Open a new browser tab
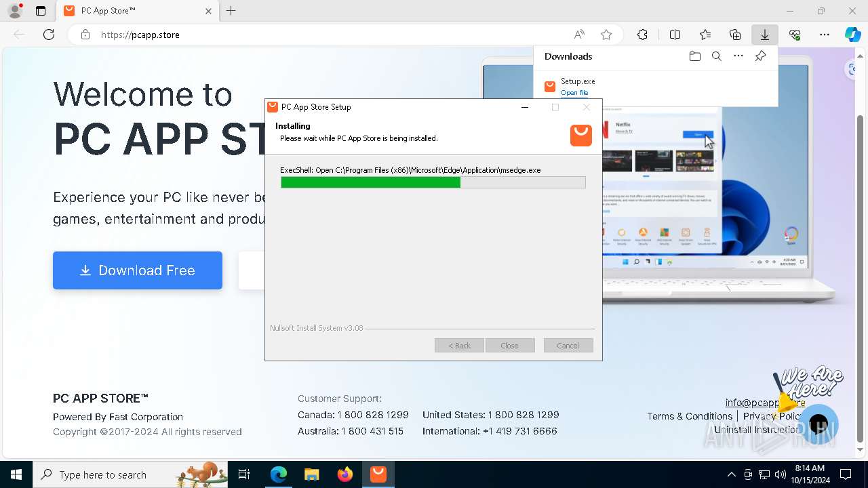This screenshot has width=868, height=488. tap(231, 11)
